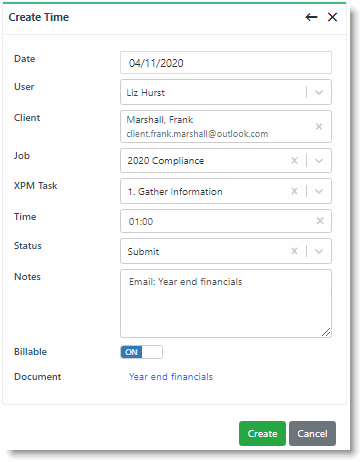Clear the XPM Task selection X icon

pyautogui.click(x=294, y=191)
